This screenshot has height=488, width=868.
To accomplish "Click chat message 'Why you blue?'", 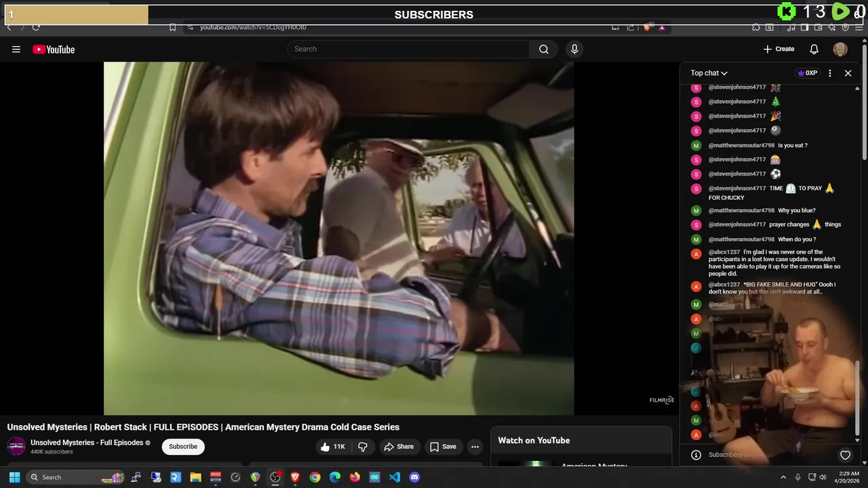I will pyautogui.click(x=797, y=210).
